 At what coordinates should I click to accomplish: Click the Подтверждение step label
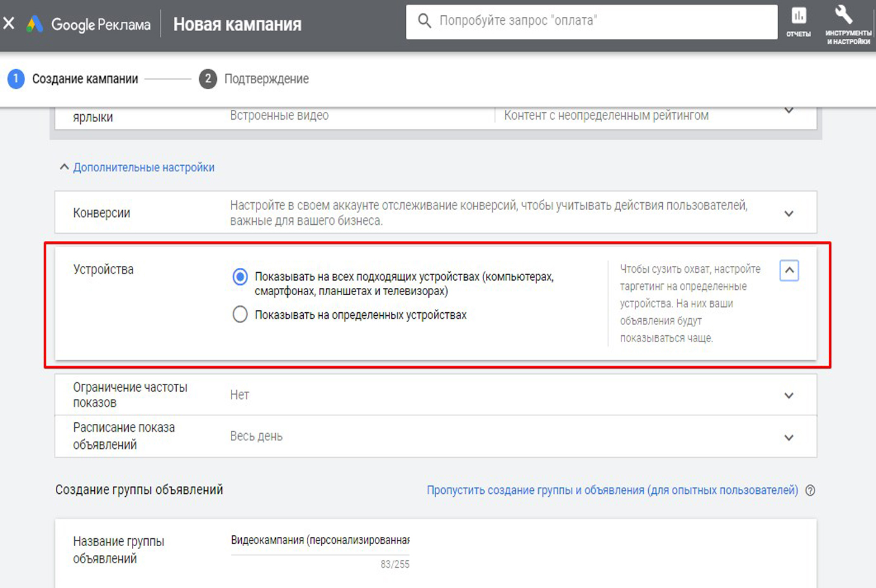[x=266, y=79]
